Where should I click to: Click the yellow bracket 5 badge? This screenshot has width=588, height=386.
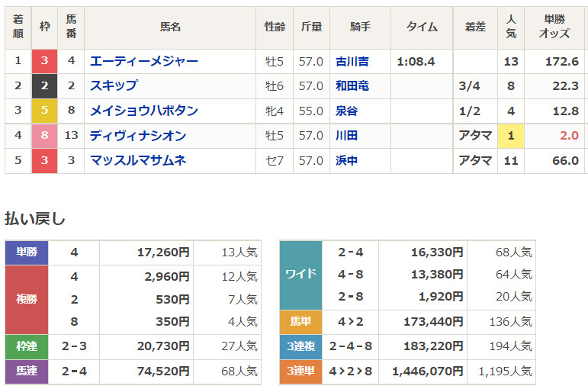pos(45,111)
